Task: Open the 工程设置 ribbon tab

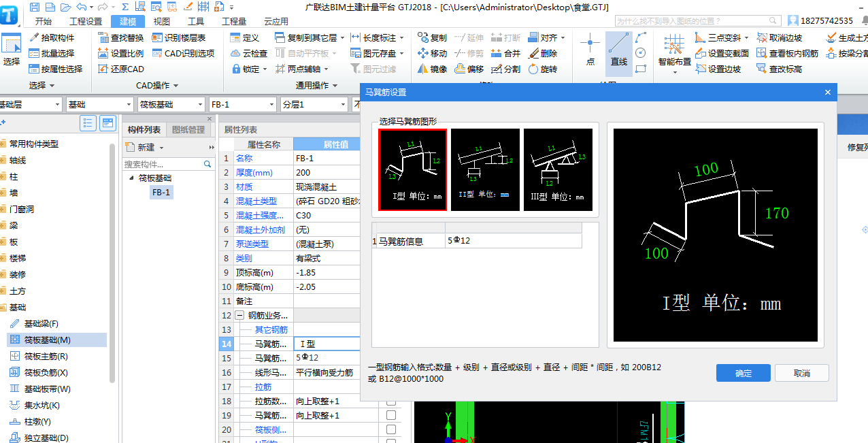Action: (x=86, y=21)
